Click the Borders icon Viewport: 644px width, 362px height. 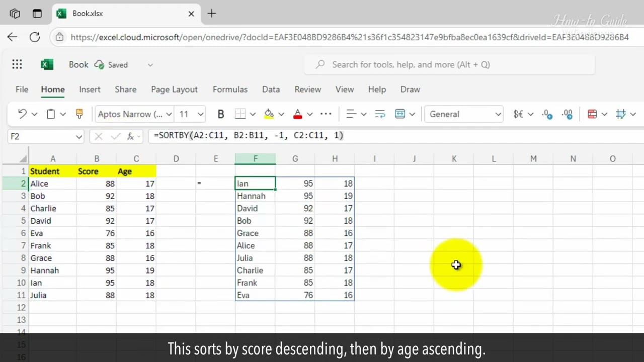point(240,114)
